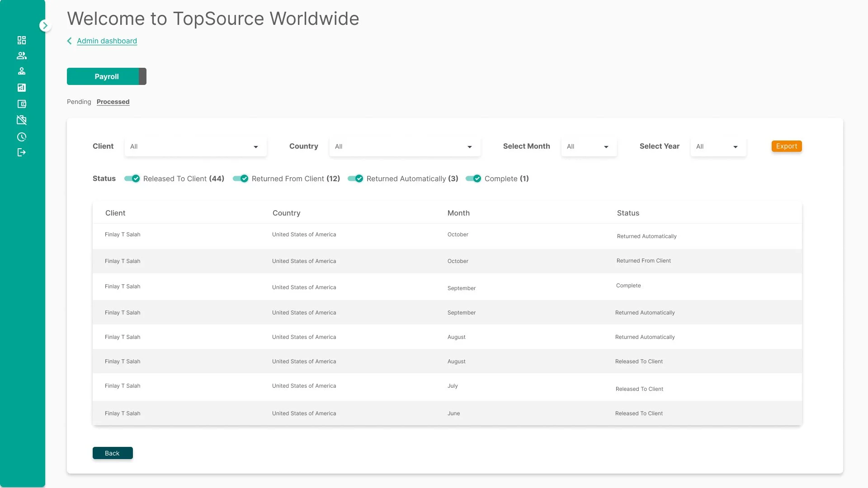Go to Admin dashboard link

107,41
